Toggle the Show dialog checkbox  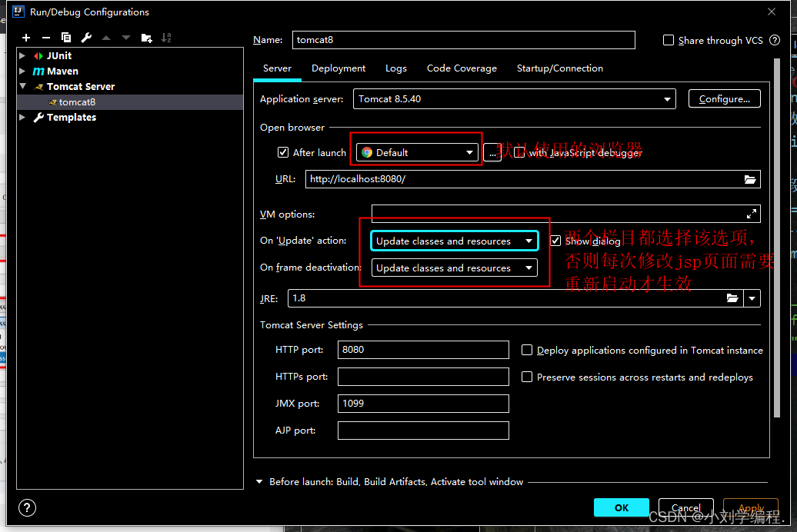coord(555,241)
